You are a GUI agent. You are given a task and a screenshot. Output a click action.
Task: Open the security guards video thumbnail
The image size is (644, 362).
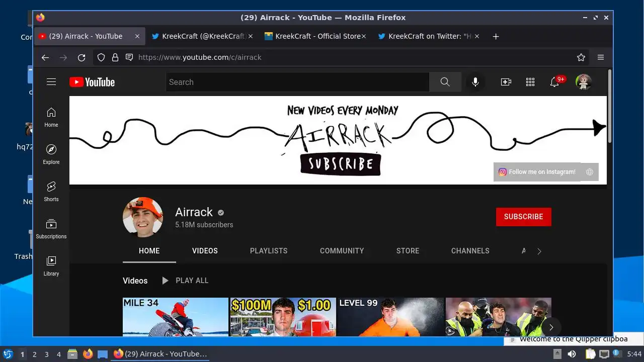pos(498,317)
